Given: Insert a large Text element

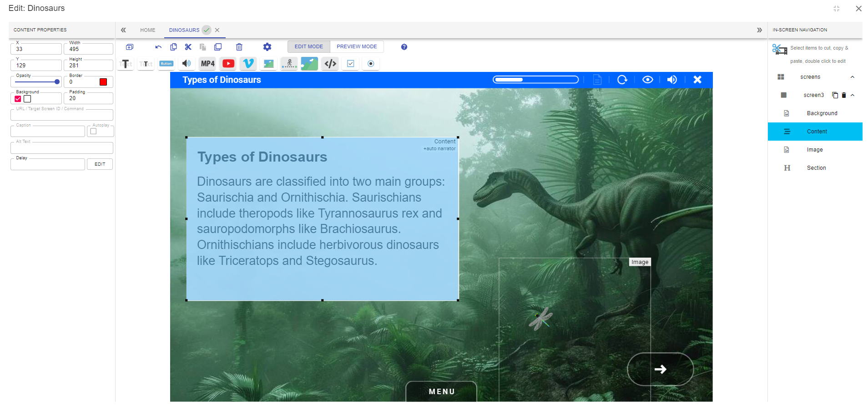Looking at the screenshot, I should tap(126, 64).
